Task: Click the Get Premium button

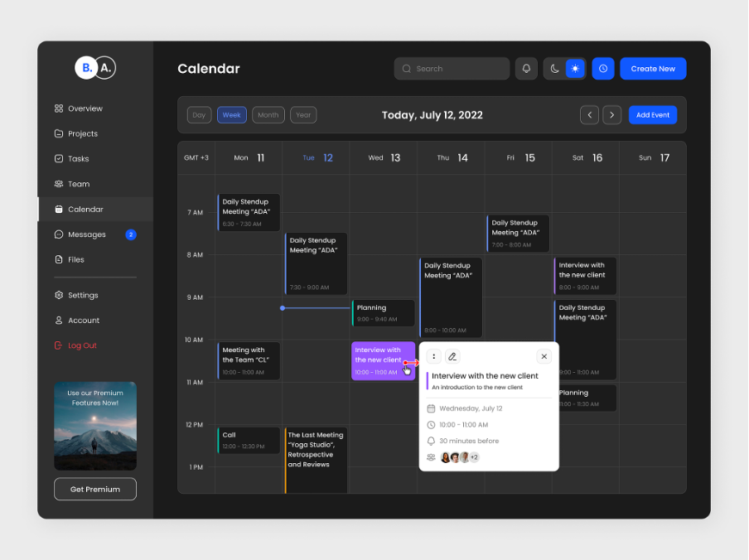Action: 95,489
